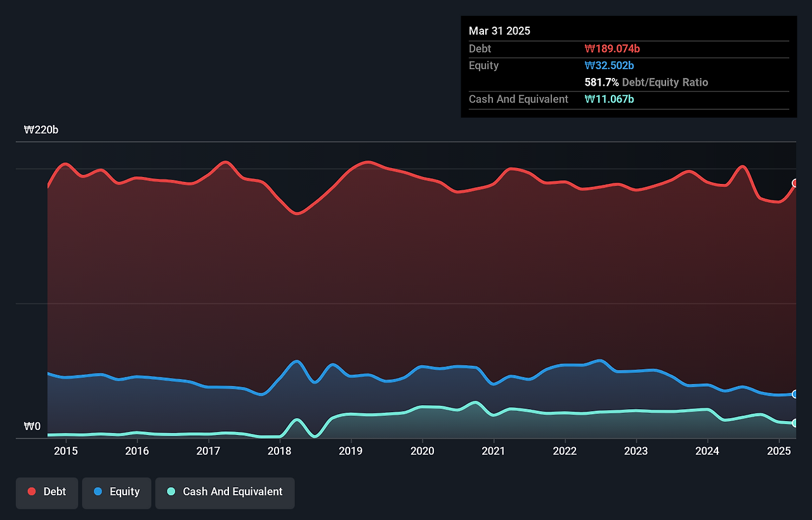
Task: Click the red Debt legend dot
Action: click(32, 492)
